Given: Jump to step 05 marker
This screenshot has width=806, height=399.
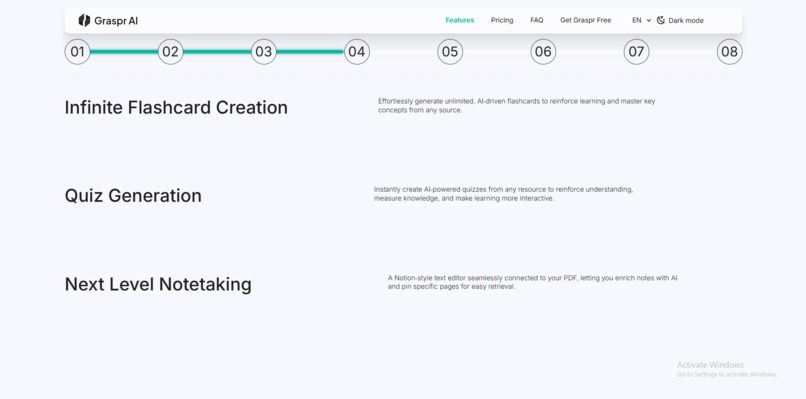Looking at the screenshot, I should pyautogui.click(x=450, y=52).
